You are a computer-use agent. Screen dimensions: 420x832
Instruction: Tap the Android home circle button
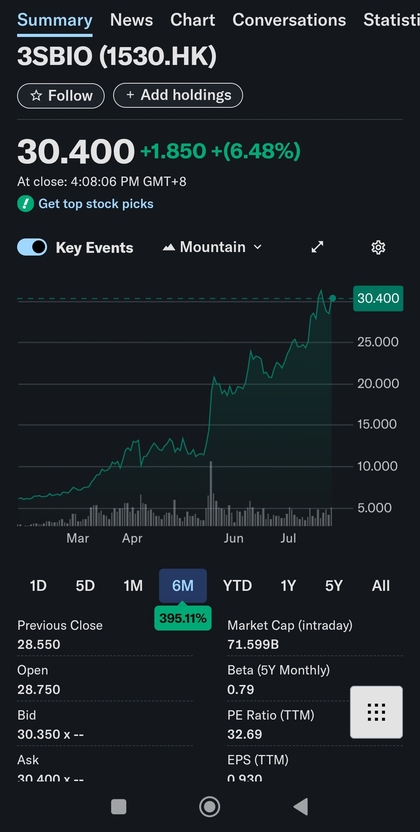(x=209, y=807)
